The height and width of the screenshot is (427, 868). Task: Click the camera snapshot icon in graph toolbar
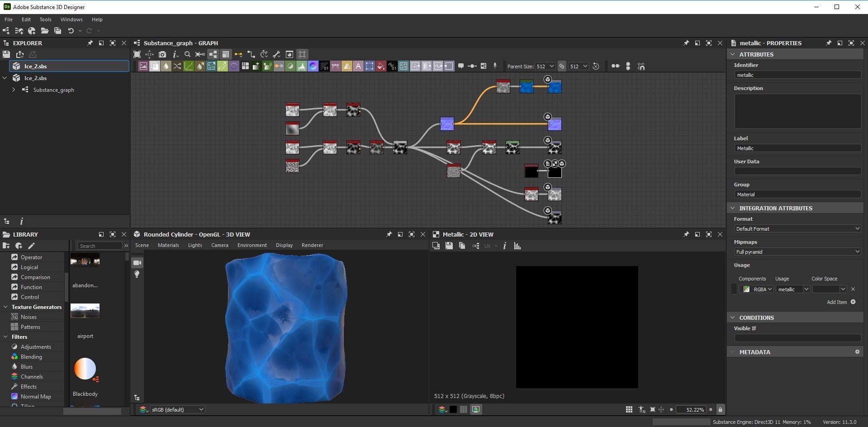162,54
